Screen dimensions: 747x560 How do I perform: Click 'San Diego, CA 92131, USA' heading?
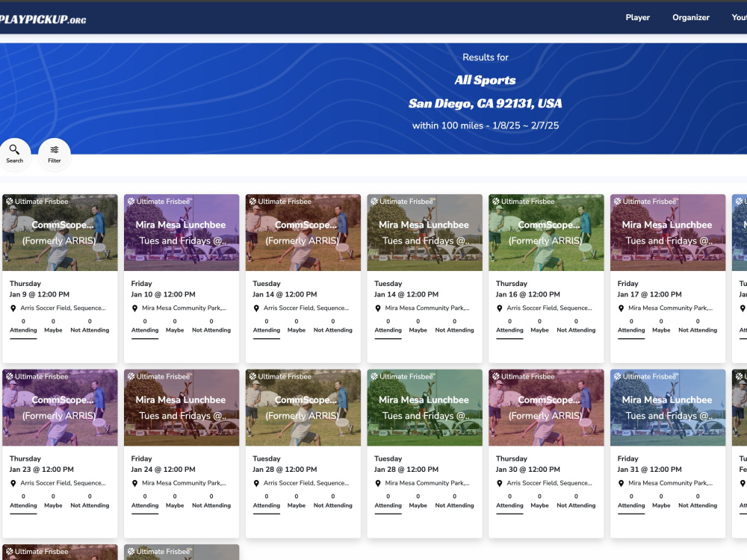[x=485, y=103]
